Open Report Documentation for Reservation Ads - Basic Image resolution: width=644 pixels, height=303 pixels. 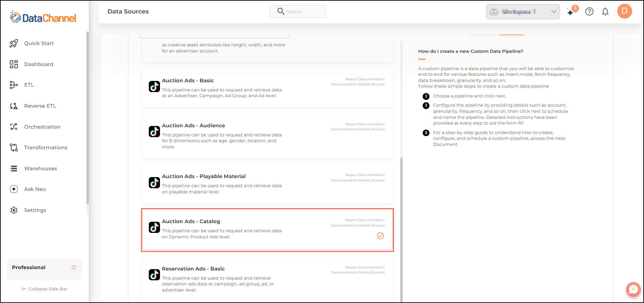point(365,267)
